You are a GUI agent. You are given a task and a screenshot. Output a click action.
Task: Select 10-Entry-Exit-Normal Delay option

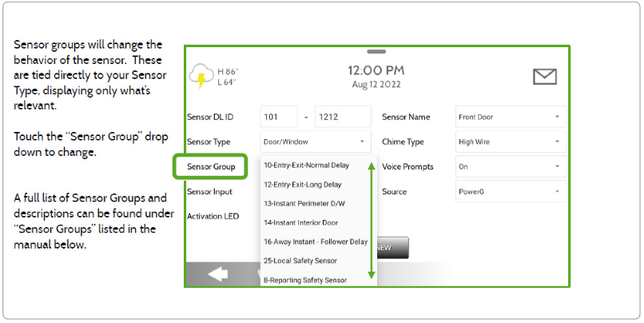306,165
